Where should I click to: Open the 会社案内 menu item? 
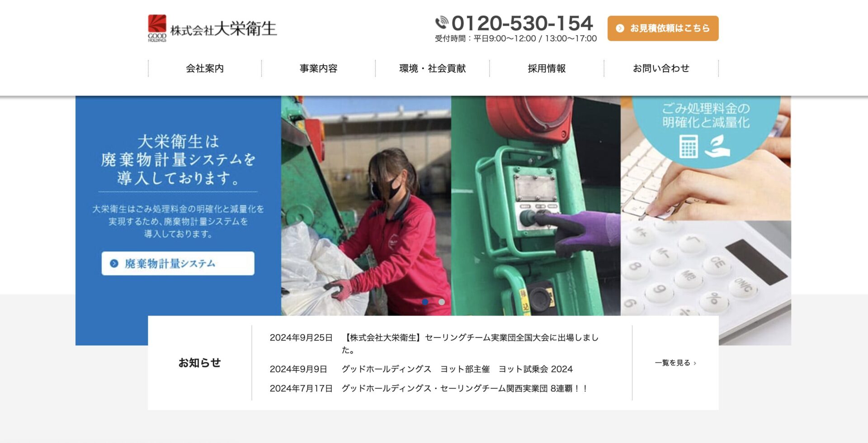205,68
